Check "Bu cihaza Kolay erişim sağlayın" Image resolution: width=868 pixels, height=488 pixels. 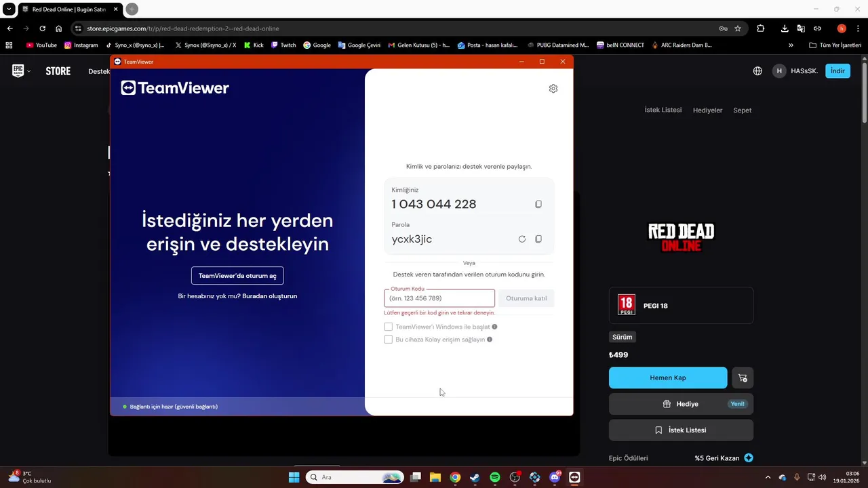(x=389, y=340)
